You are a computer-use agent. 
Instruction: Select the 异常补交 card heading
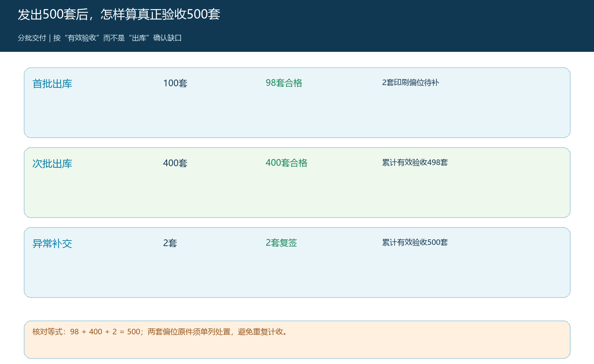point(52,244)
